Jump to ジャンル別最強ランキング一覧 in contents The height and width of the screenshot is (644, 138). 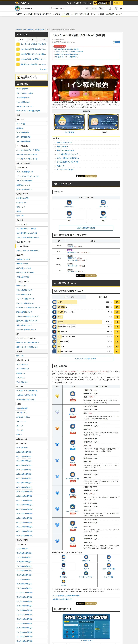tap(67, 162)
